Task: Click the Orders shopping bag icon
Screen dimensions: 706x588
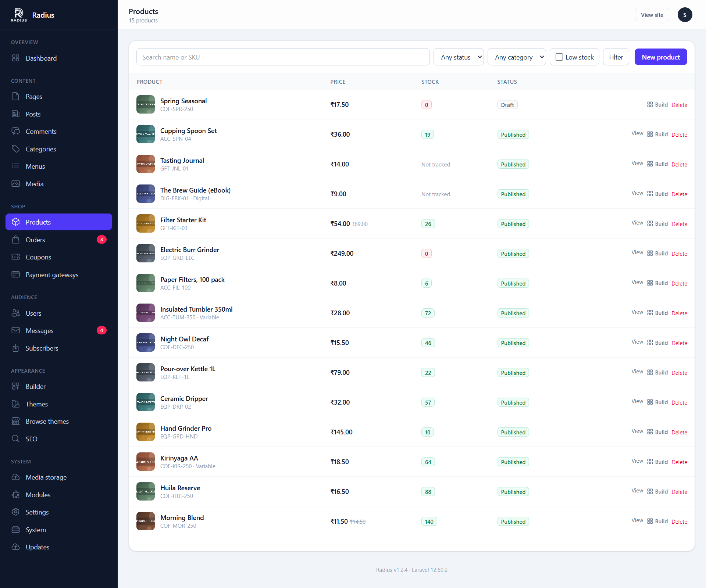Action: click(15, 240)
